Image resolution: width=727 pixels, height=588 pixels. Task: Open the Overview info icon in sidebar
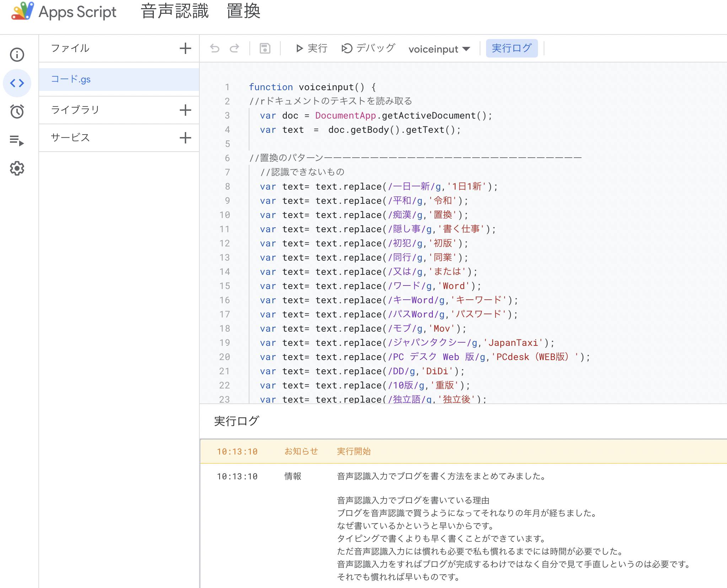17,55
